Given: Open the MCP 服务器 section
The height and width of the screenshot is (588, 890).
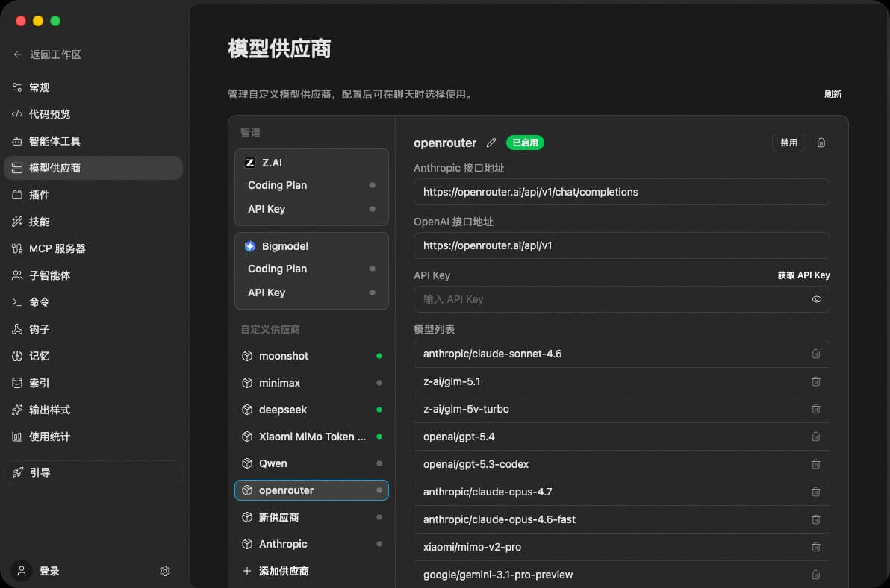Looking at the screenshot, I should [93, 248].
